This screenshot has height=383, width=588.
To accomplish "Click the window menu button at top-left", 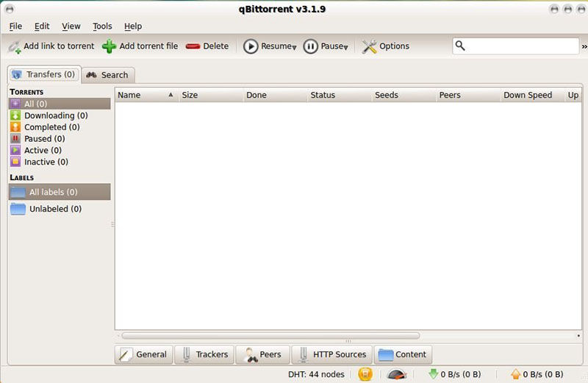I will pyautogui.click(x=10, y=9).
